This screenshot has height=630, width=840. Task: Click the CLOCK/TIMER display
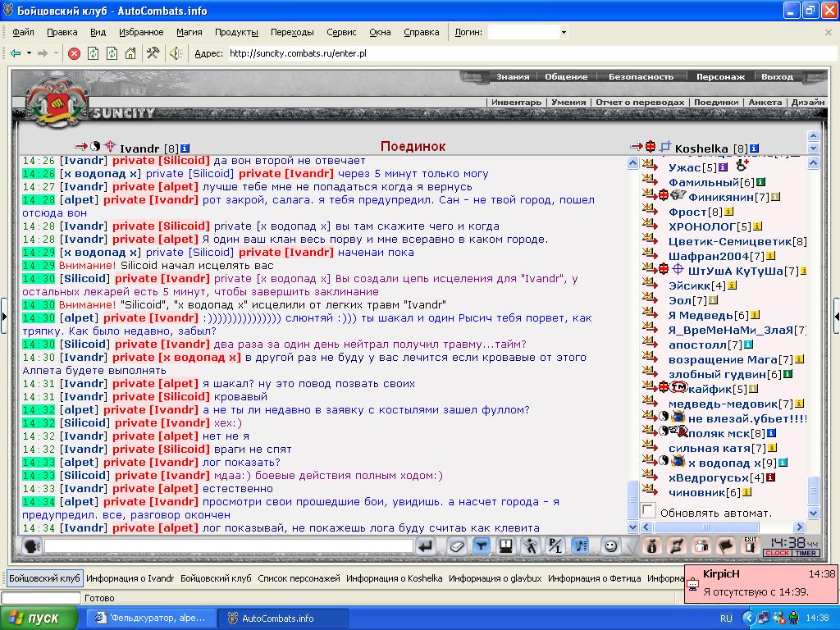(x=792, y=546)
